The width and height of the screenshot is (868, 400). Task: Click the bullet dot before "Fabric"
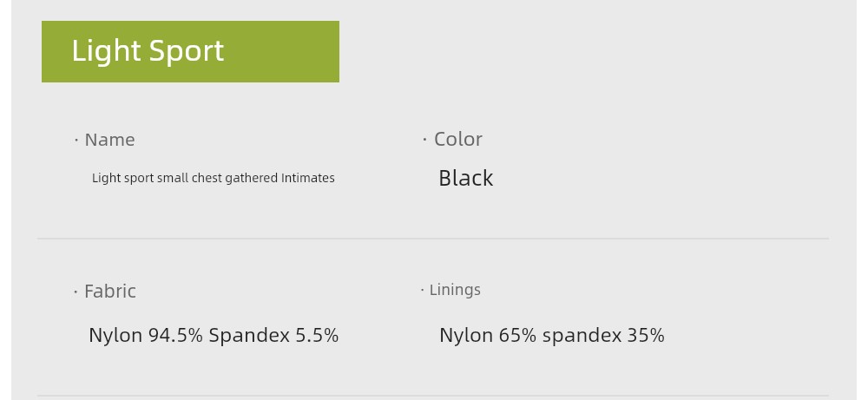tap(76, 292)
